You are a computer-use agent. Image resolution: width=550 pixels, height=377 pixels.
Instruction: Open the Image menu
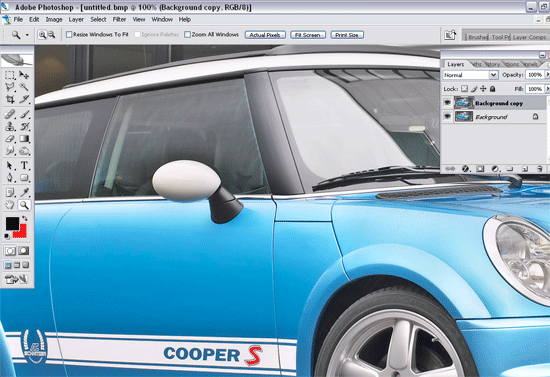[54, 20]
